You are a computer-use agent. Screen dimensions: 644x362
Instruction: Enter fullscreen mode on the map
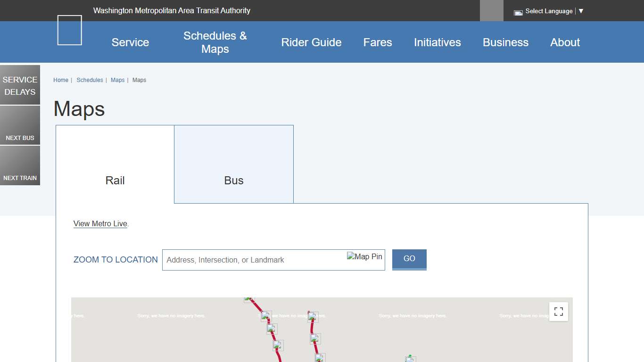point(558,312)
